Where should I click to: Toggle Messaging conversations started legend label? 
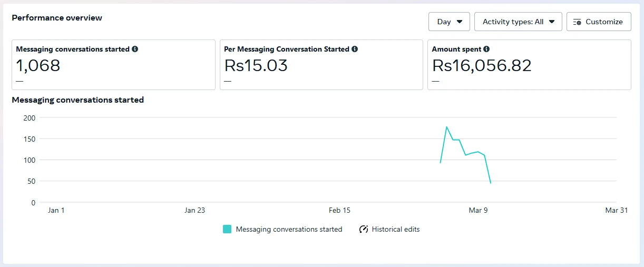pos(289,229)
